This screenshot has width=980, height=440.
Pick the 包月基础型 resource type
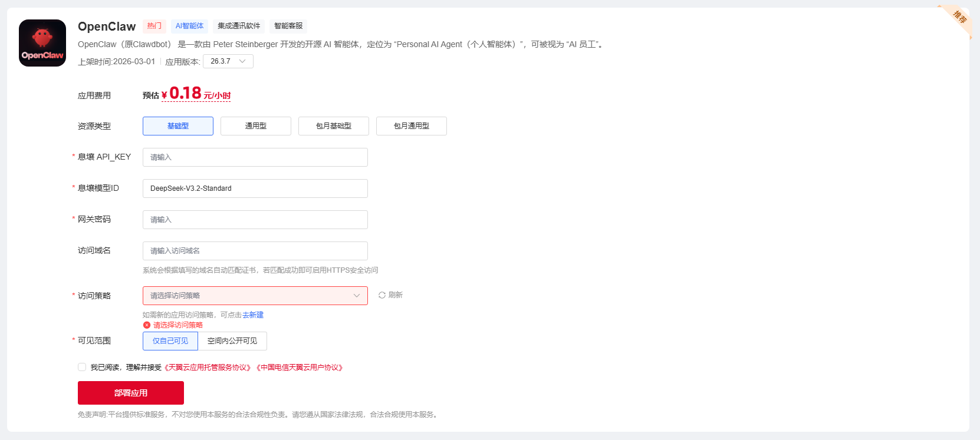[x=334, y=126]
